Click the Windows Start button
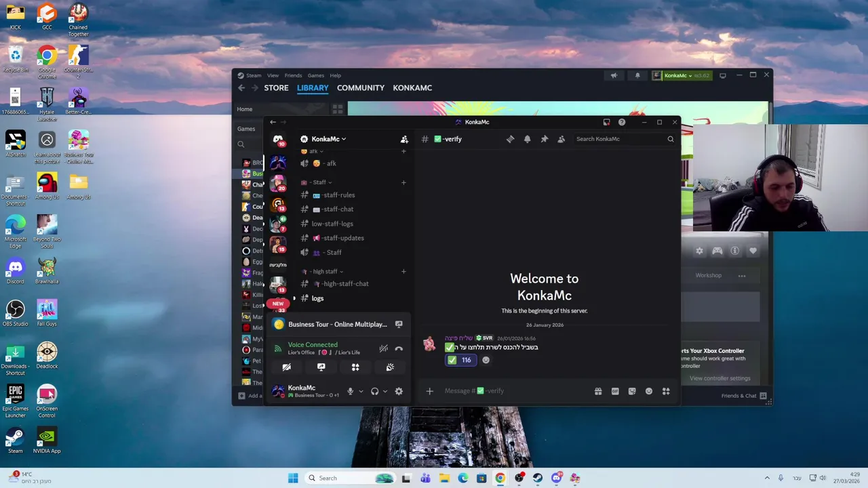 click(293, 479)
